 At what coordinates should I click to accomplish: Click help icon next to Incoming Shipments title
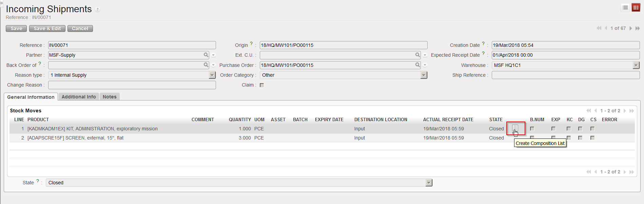[97, 10]
